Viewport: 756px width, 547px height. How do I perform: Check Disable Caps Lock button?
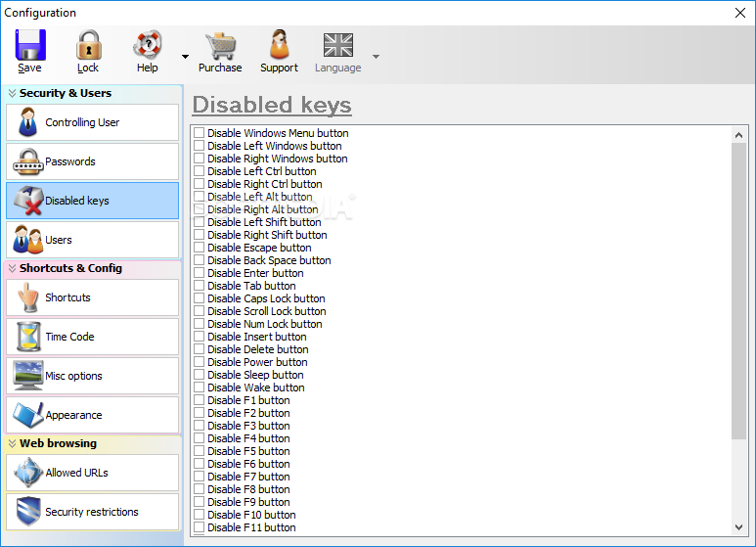[x=200, y=298]
